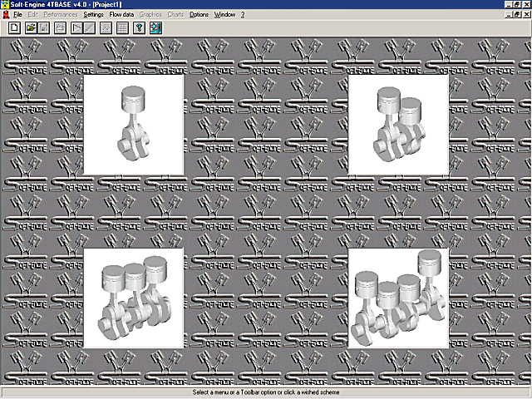Open the File menu
Image resolution: width=532 pixels, height=399 pixels.
[x=17, y=15]
